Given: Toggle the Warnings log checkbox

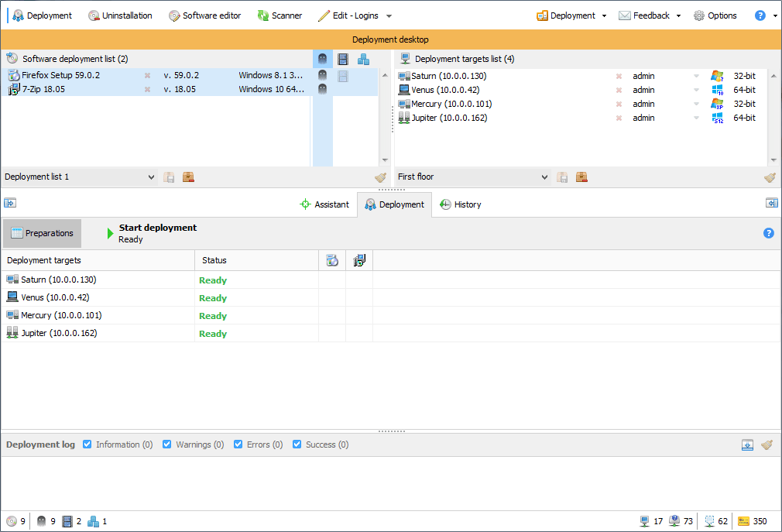Looking at the screenshot, I should 167,444.
